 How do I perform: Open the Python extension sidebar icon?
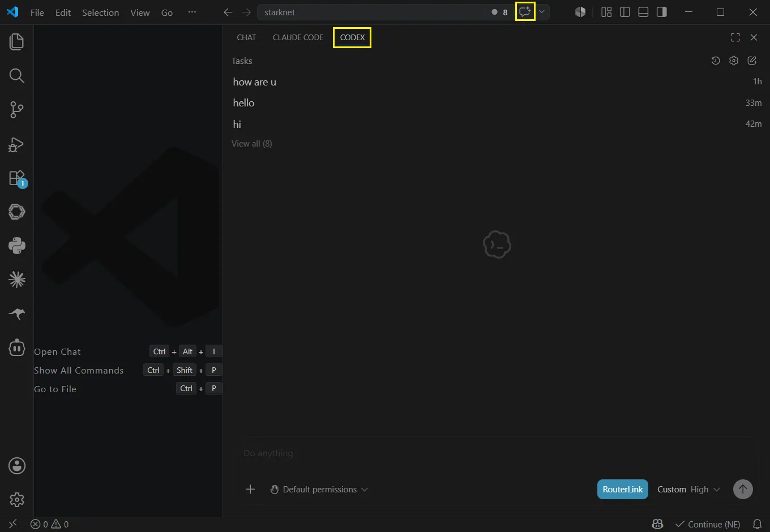click(16, 246)
